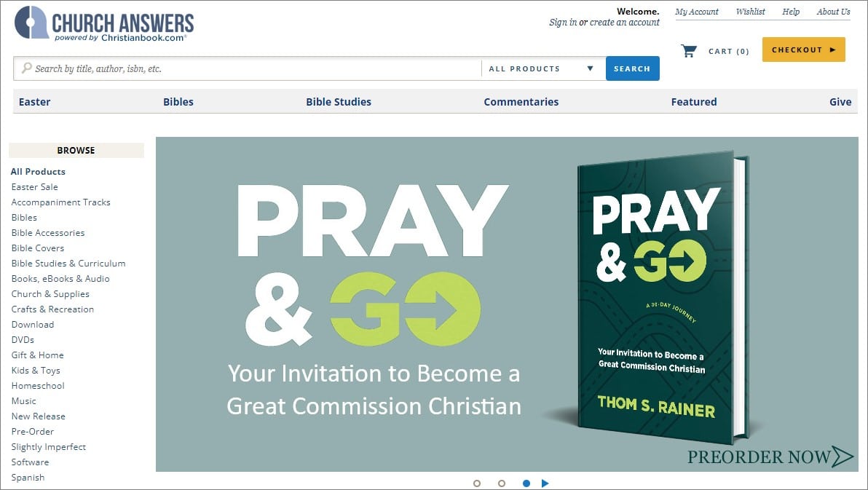
Task: Open Bibles in the Browse sidebar
Action: coord(24,218)
